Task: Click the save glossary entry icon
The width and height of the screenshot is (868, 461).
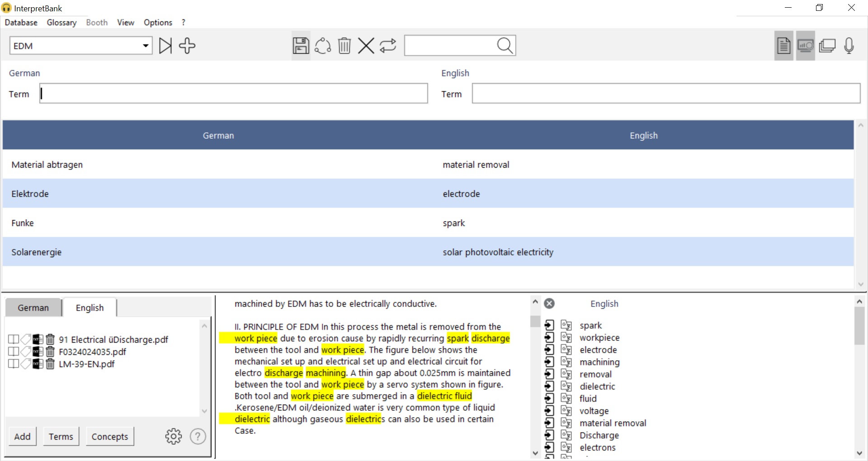Action: pyautogui.click(x=301, y=46)
